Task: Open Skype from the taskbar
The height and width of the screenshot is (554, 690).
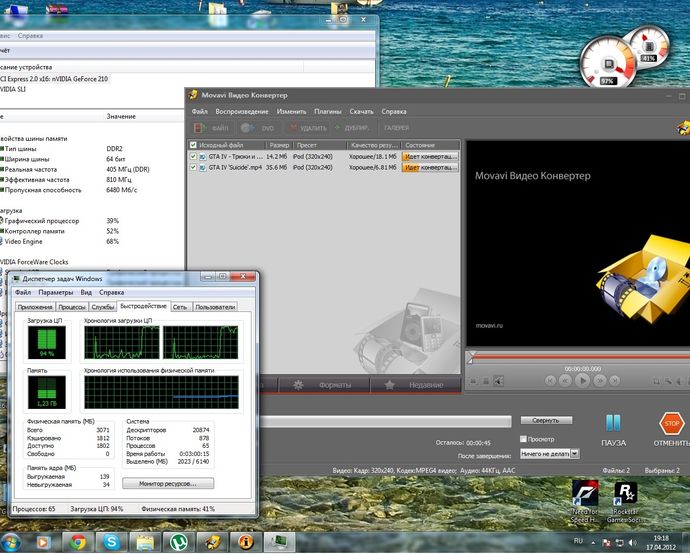Action: click(111, 542)
